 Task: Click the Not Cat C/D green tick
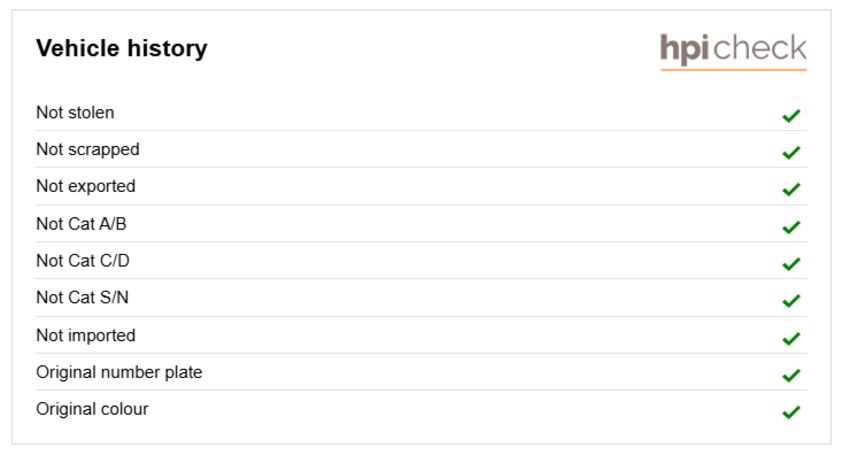tap(791, 263)
